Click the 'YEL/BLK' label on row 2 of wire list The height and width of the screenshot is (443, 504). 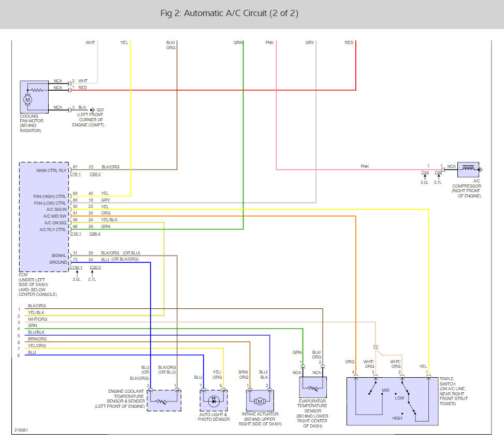[36, 312]
